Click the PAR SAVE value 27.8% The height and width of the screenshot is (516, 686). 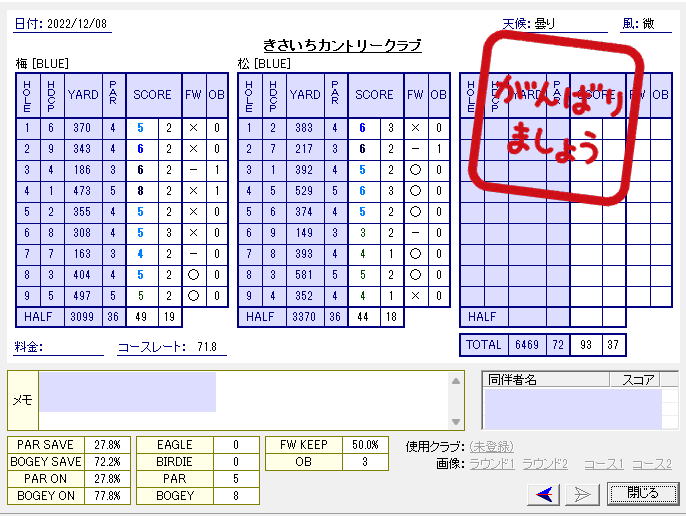(107, 445)
